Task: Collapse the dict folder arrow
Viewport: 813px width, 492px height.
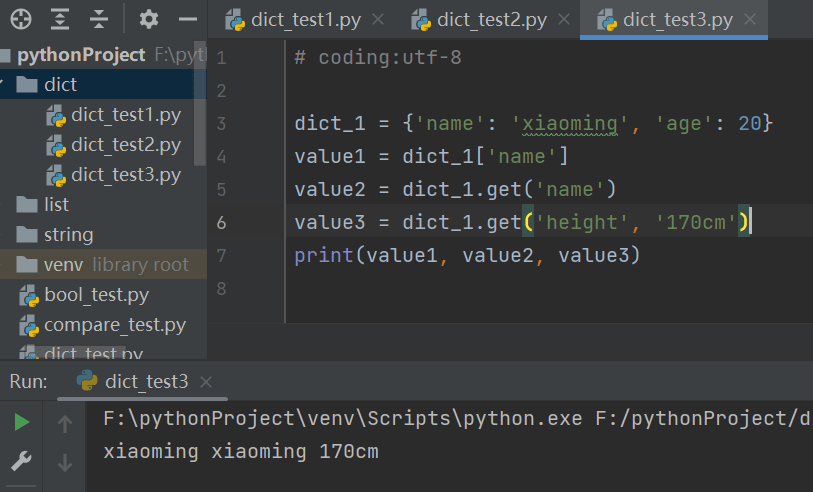Action: point(5,85)
